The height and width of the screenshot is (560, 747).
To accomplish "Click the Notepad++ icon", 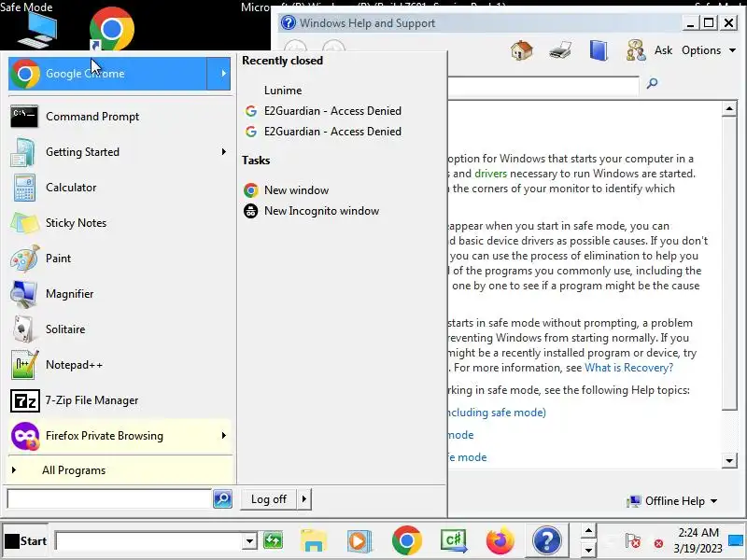I will 24,365.
